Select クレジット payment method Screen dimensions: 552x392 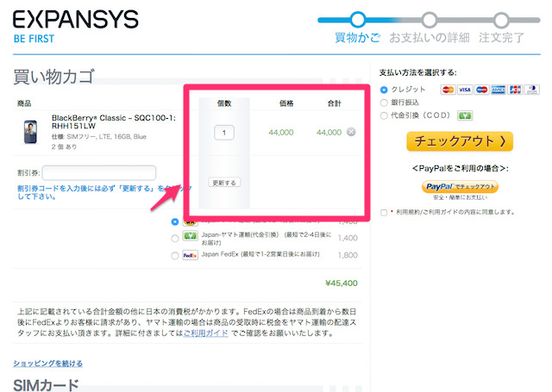tap(384, 90)
